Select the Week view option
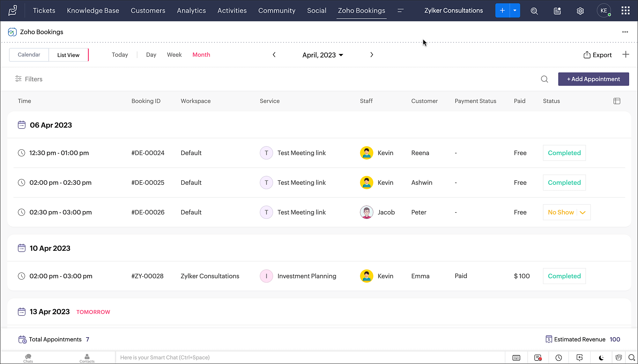This screenshot has height=364, width=638. (x=174, y=55)
